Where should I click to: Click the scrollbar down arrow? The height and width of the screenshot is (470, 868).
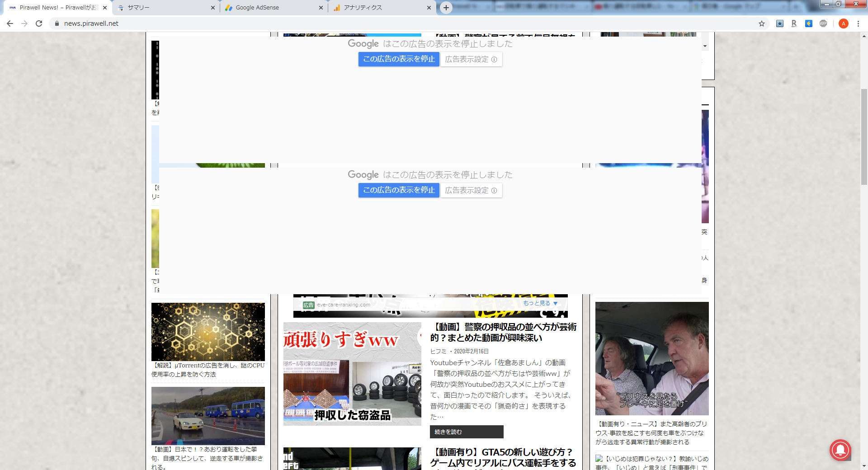(864, 466)
